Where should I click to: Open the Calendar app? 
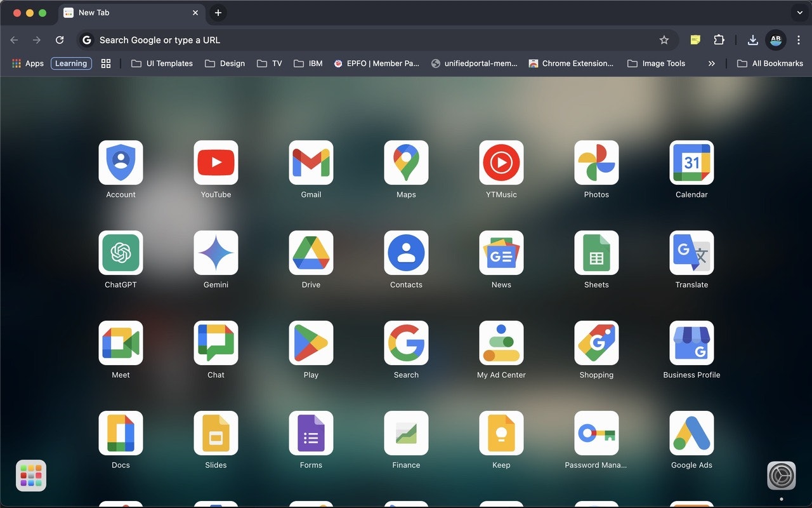click(691, 163)
